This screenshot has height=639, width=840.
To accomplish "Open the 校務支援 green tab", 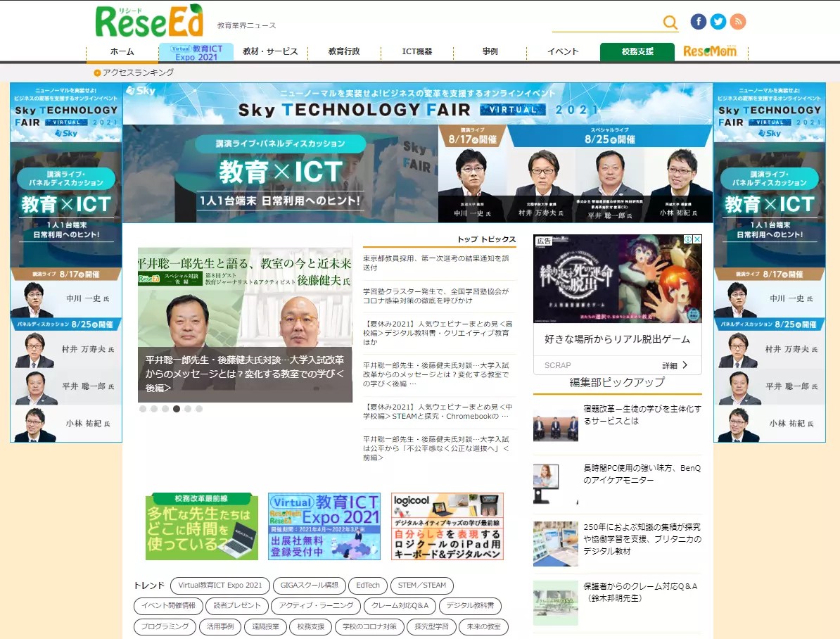I will coord(637,51).
